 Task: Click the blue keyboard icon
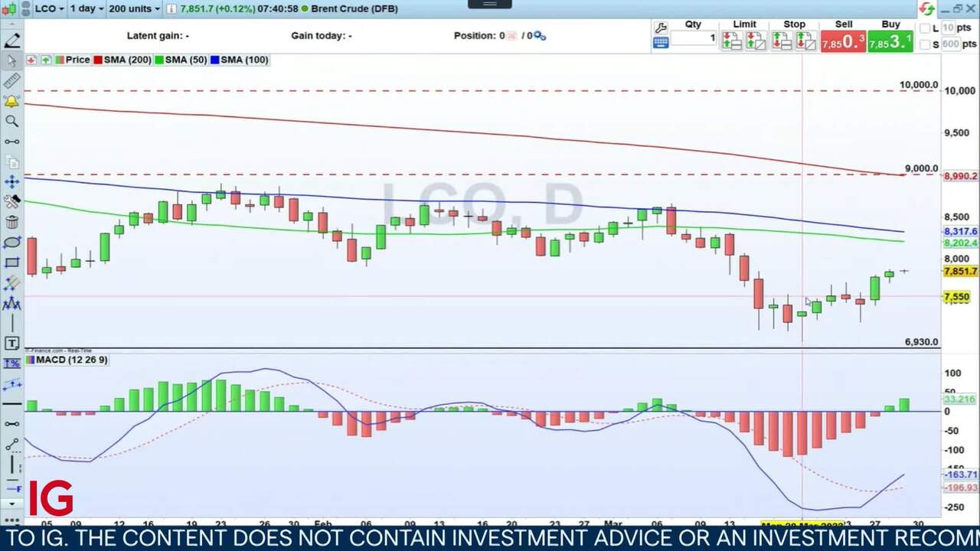click(x=661, y=44)
